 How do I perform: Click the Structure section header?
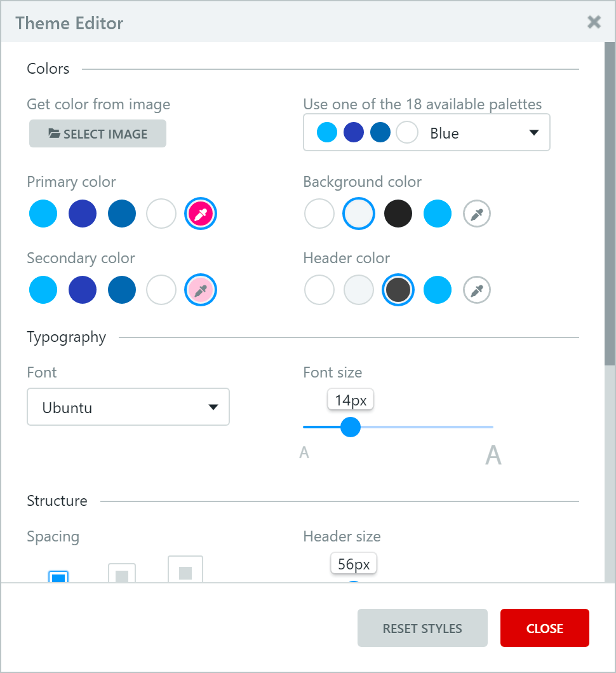(57, 501)
